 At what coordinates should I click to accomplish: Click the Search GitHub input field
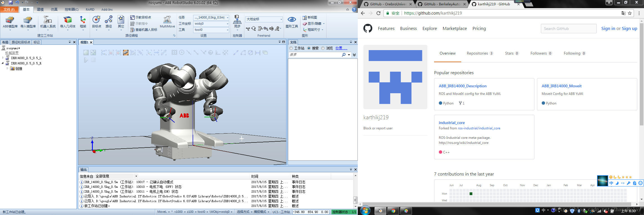pyautogui.click(x=569, y=29)
